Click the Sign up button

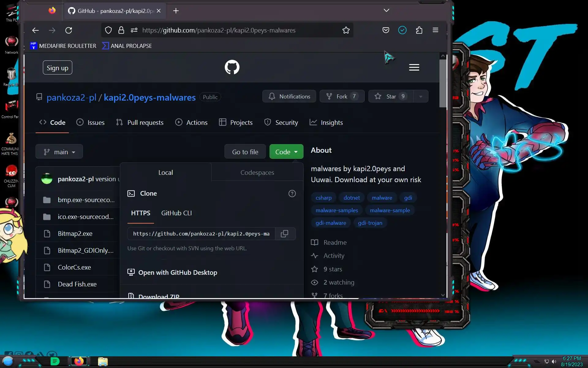click(x=58, y=68)
